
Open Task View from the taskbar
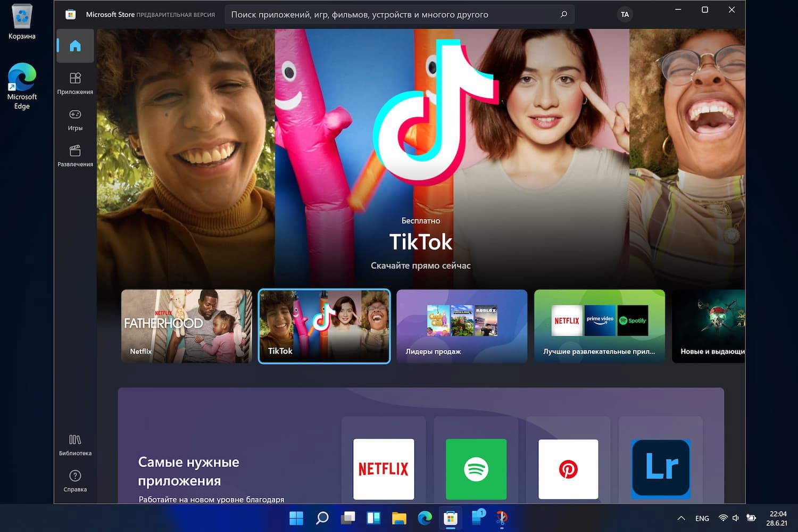[x=348, y=518]
